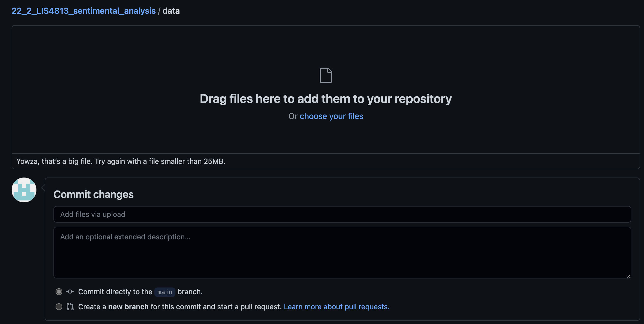Click the pull request icon
Image resolution: width=644 pixels, height=324 pixels.
[70, 307]
